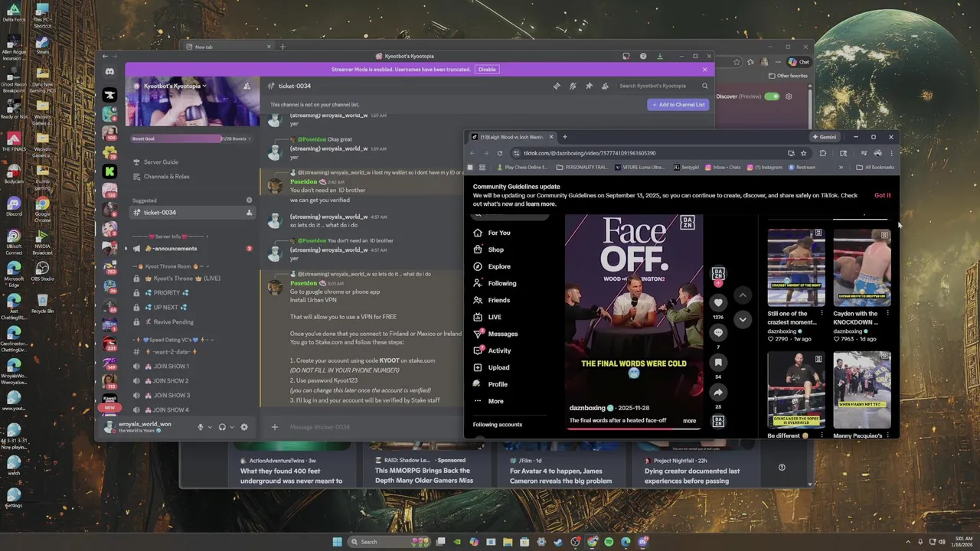Viewport: 980px width, 551px height.
Task: Open Discord direct messages home icon
Action: pos(109,71)
